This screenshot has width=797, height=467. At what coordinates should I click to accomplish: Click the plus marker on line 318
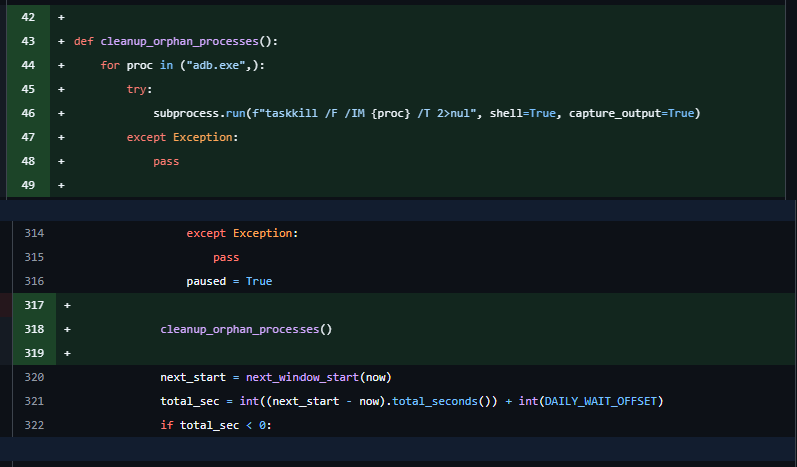click(x=67, y=329)
